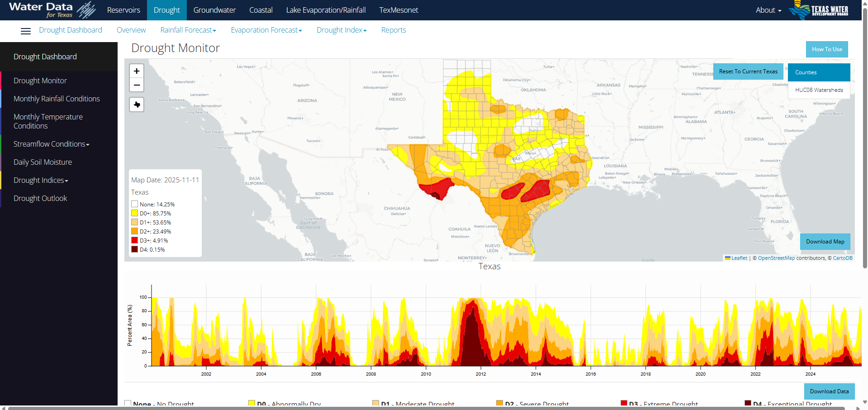This screenshot has width=868, height=410.
Task: Zoom in on the drought map
Action: pos(137,71)
